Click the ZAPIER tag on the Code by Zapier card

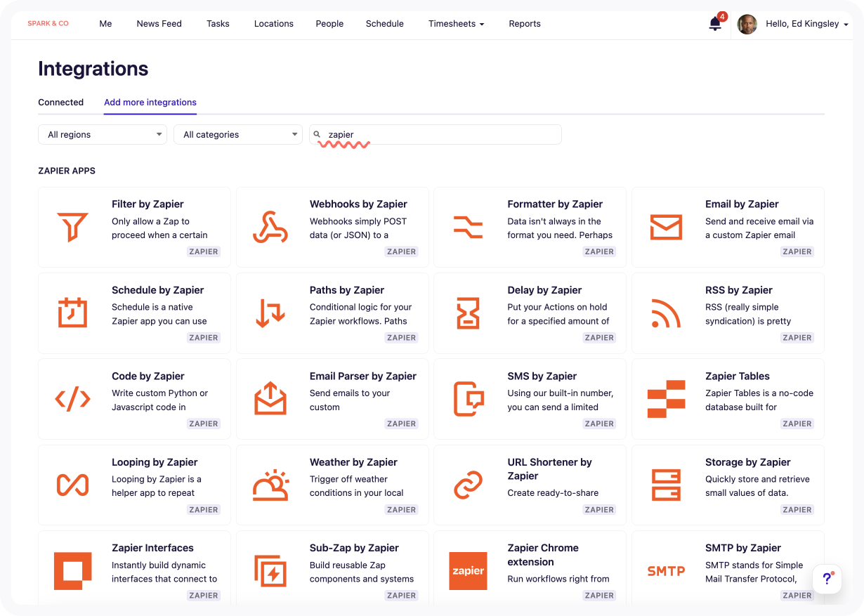(204, 424)
